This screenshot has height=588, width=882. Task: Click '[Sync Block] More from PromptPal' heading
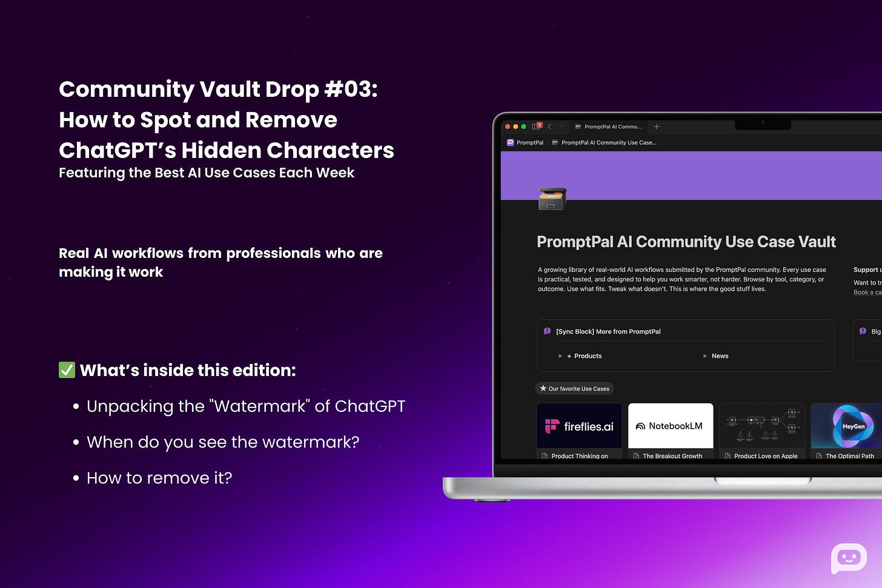[x=608, y=331]
